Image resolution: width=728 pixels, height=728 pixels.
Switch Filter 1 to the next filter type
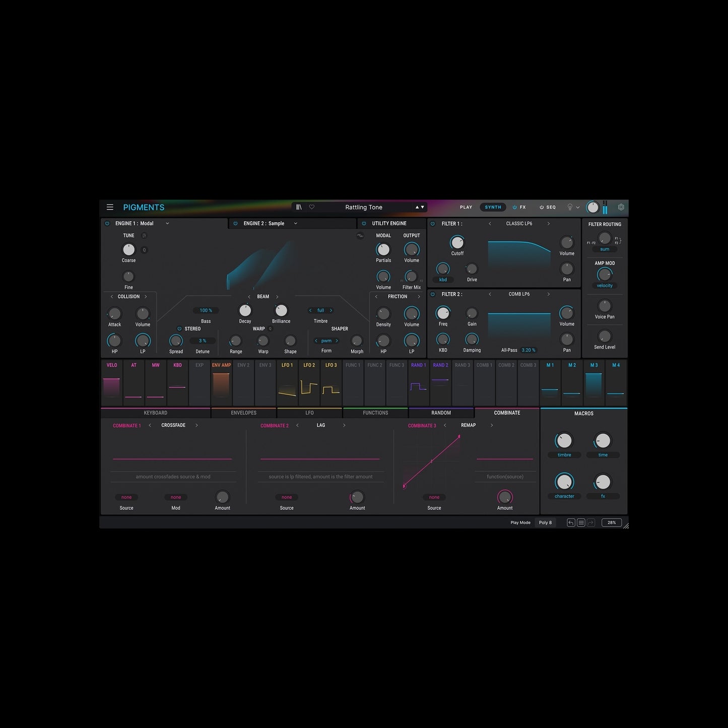[549, 224]
